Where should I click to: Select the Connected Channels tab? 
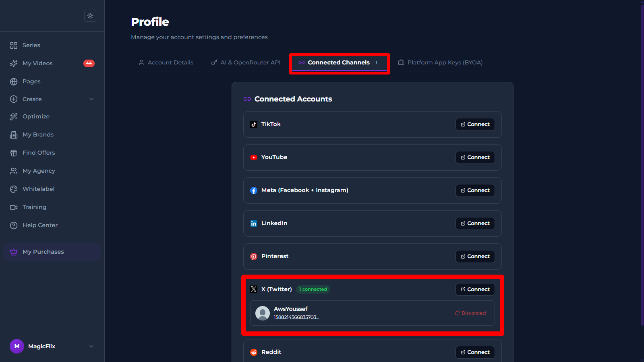tap(340, 62)
